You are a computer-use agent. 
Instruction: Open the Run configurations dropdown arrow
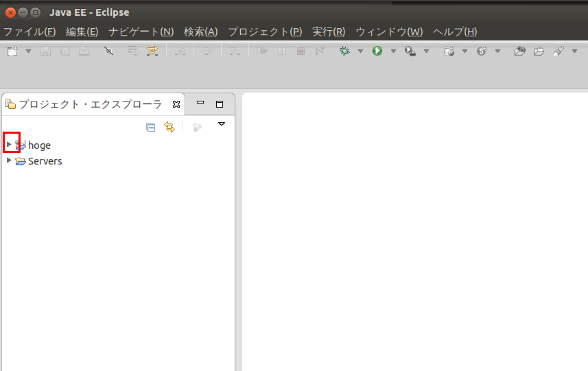393,51
